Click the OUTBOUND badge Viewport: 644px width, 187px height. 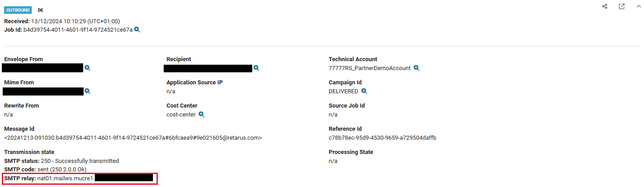[x=18, y=10]
